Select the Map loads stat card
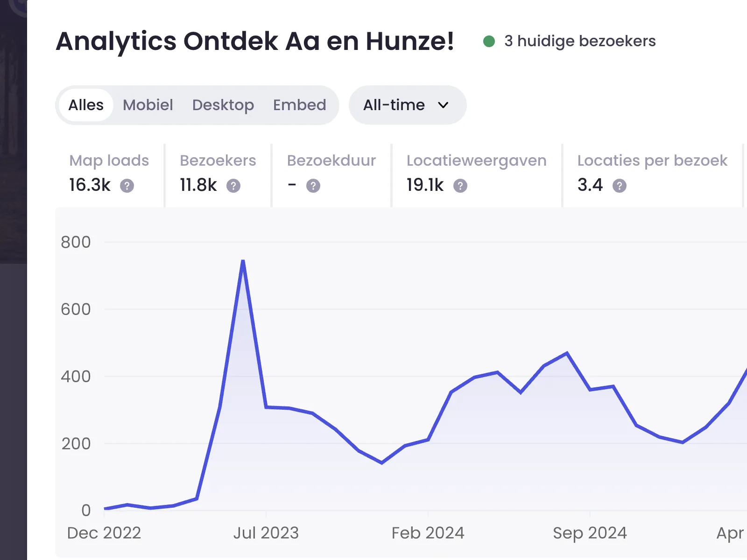Viewport: 747px width, 560px height. 109,174
